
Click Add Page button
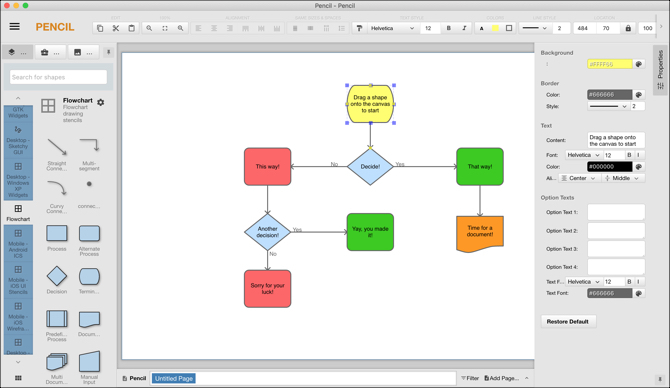(501, 378)
